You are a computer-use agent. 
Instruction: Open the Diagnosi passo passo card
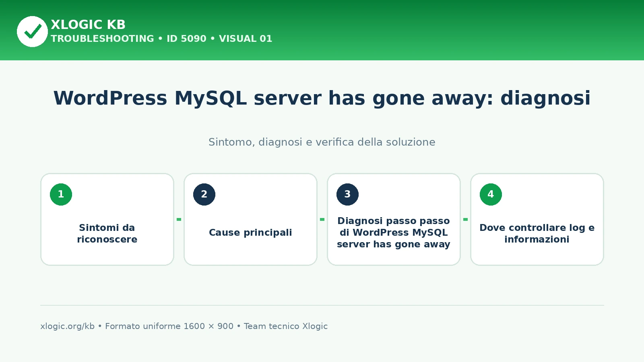point(394,219)
